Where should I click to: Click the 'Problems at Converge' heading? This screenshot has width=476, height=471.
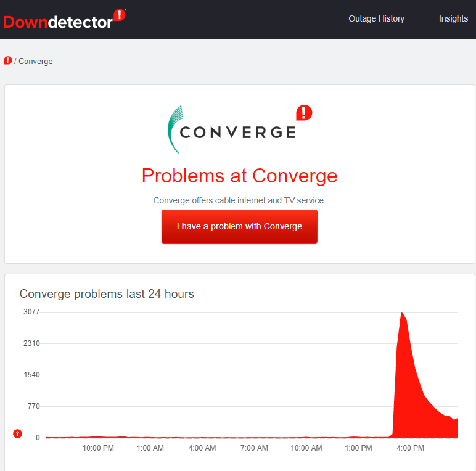[239, 176]
